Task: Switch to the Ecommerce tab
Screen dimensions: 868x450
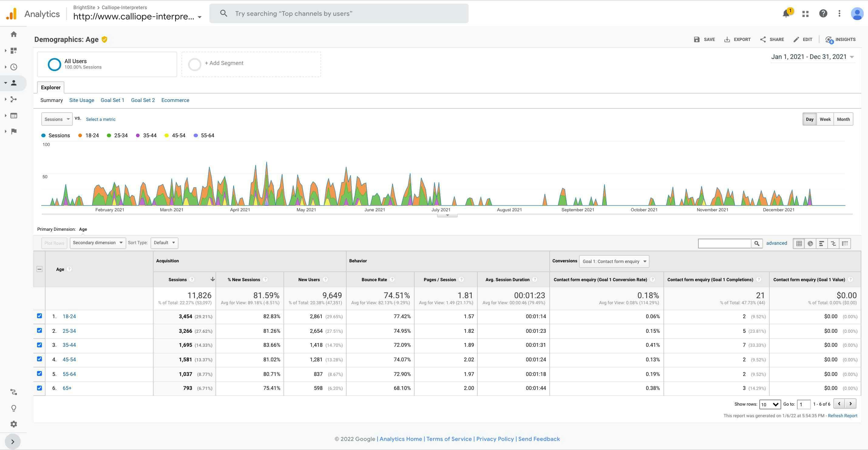Action: [175, 100]
